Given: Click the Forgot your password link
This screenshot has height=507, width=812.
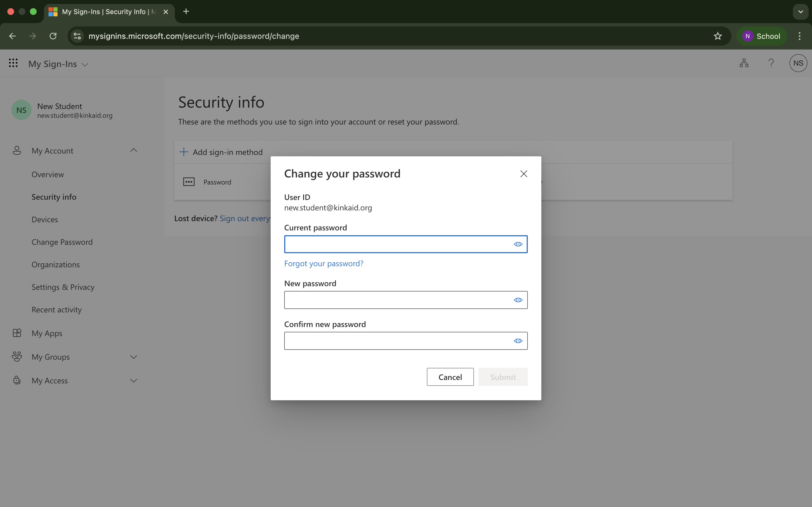Looking at the screenshot, I should 323,264.
